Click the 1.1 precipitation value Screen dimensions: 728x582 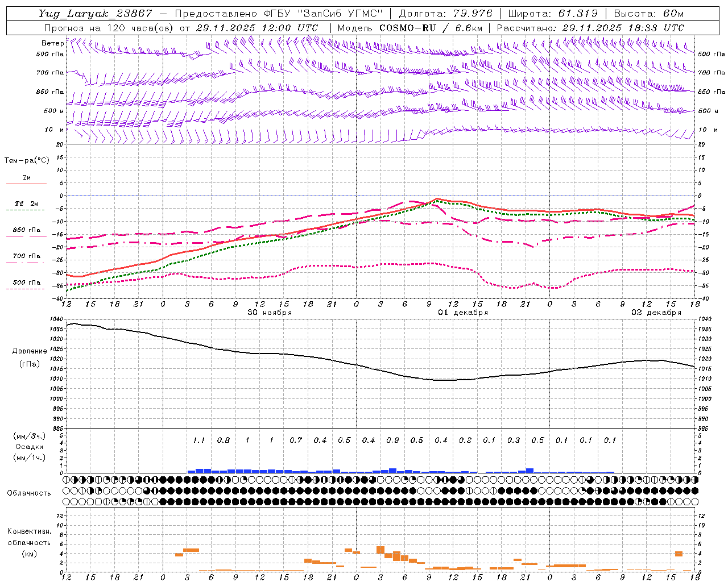[198, 440]
